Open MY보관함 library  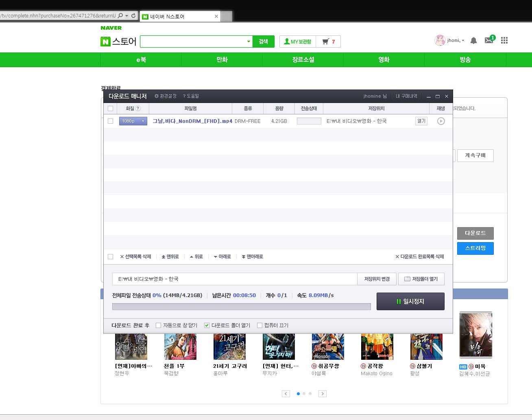[x=297, y=42]
